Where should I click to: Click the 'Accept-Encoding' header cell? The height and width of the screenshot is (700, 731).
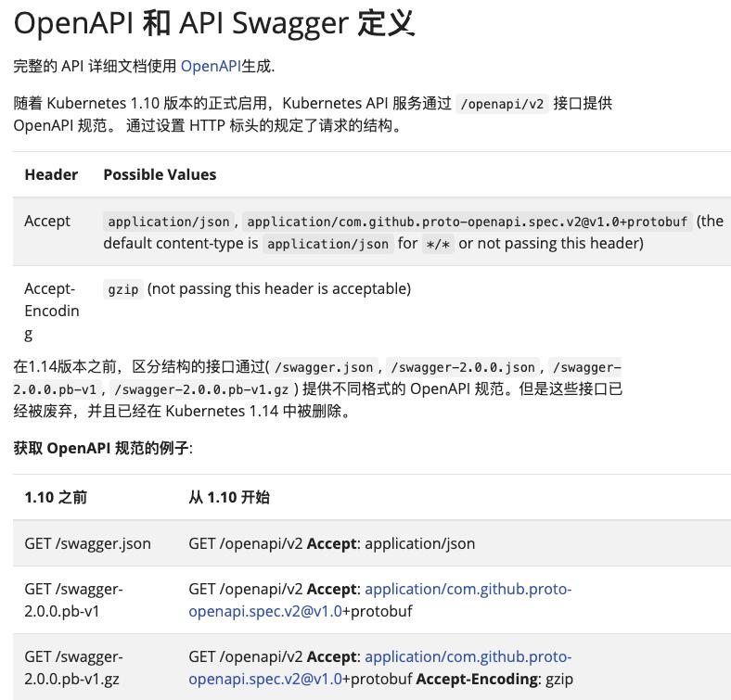[52, 311]
